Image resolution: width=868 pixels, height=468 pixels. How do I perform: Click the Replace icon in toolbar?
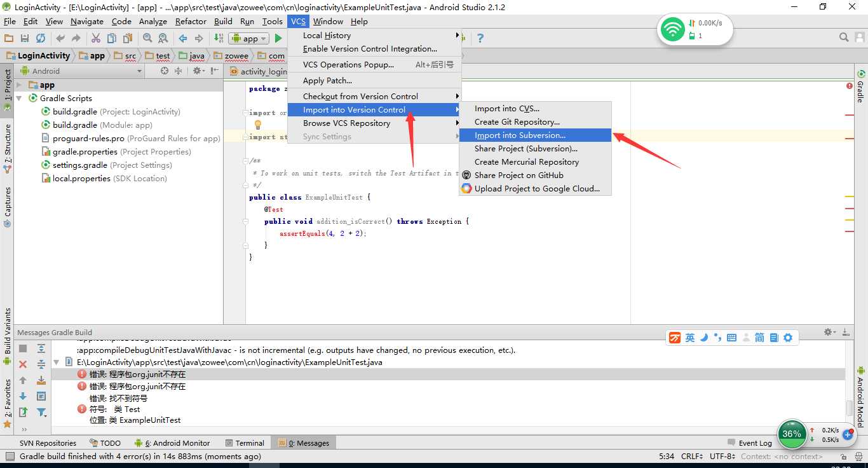pos(163,39)
